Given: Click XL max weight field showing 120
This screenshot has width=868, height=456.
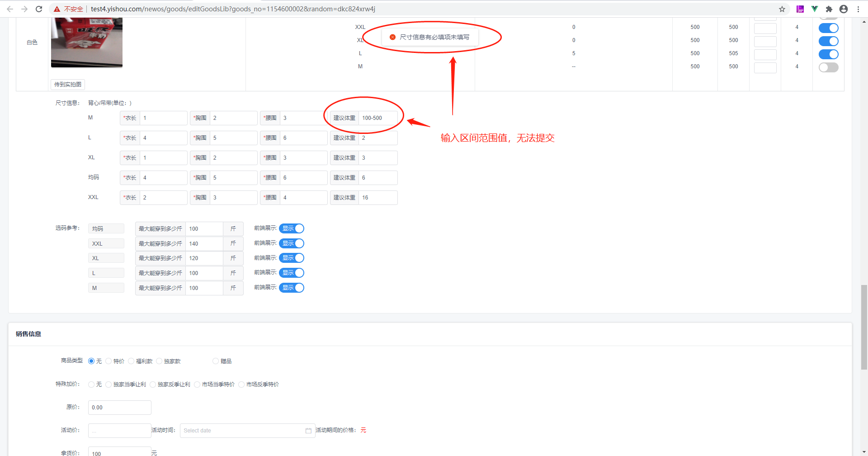Looking at the screenshot, I should [204, 258].
